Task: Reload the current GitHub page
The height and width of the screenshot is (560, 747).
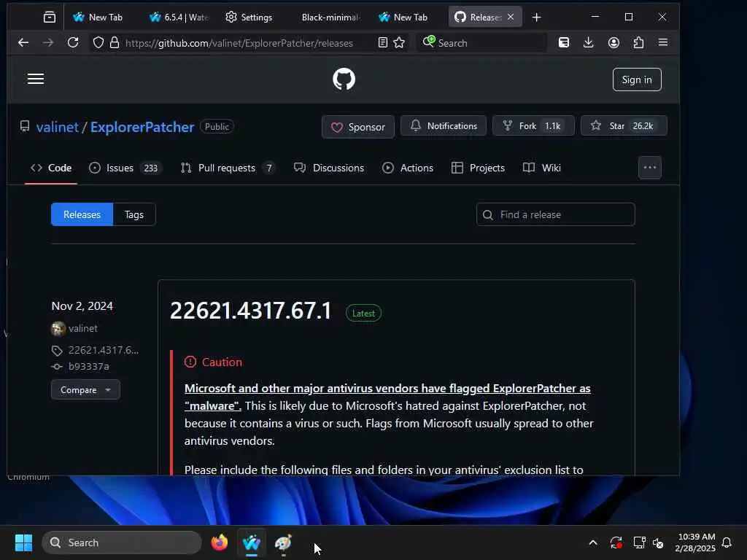Action: (73, 43)
